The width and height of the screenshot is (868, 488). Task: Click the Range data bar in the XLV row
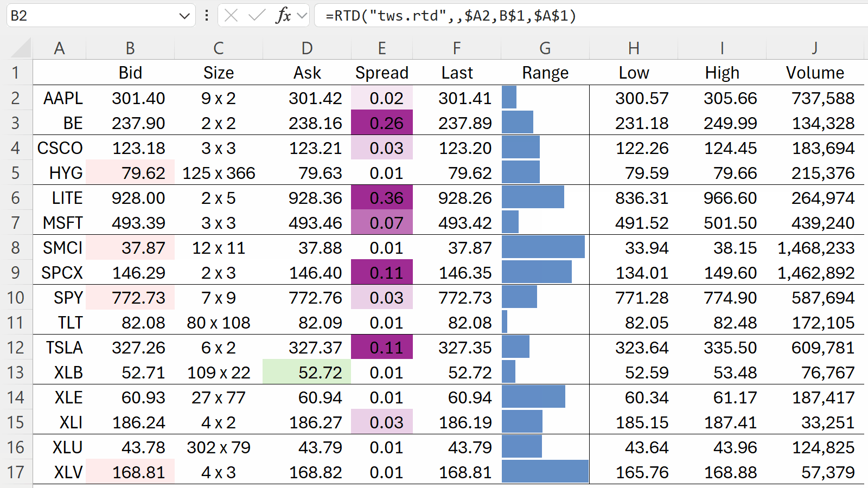545,472
